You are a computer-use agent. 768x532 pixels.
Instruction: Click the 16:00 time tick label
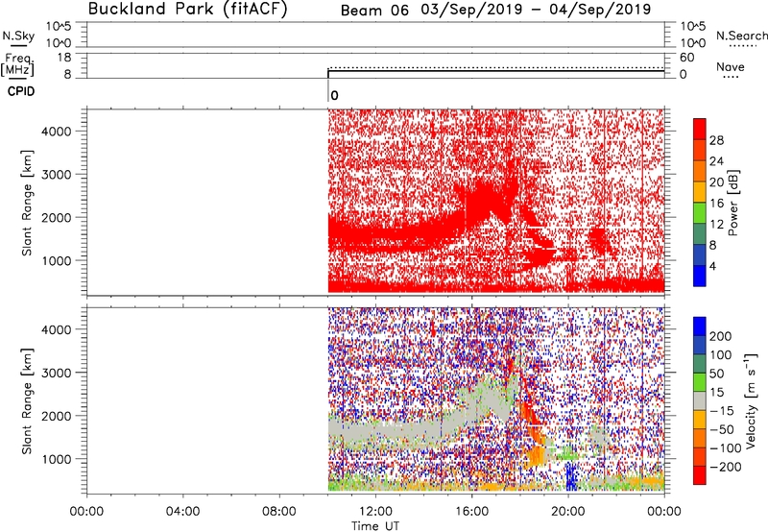471,512
